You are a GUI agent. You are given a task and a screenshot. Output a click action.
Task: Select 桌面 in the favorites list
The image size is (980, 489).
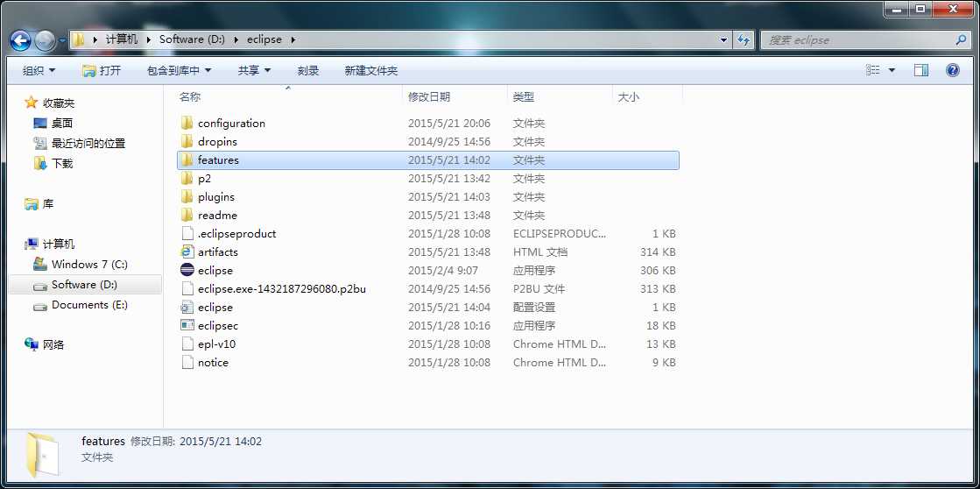tap(62, 124)
